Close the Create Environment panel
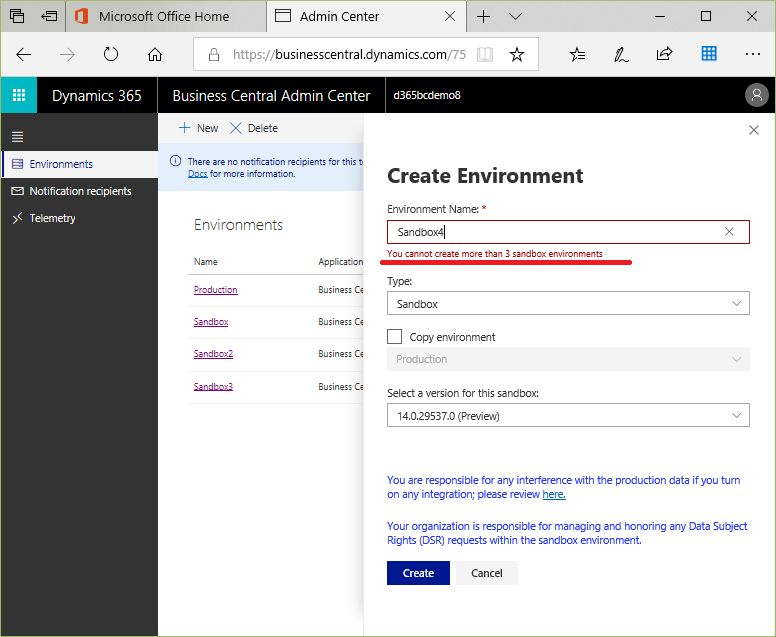The height and width of the screenshot is (637, 776). coord(754,130)
